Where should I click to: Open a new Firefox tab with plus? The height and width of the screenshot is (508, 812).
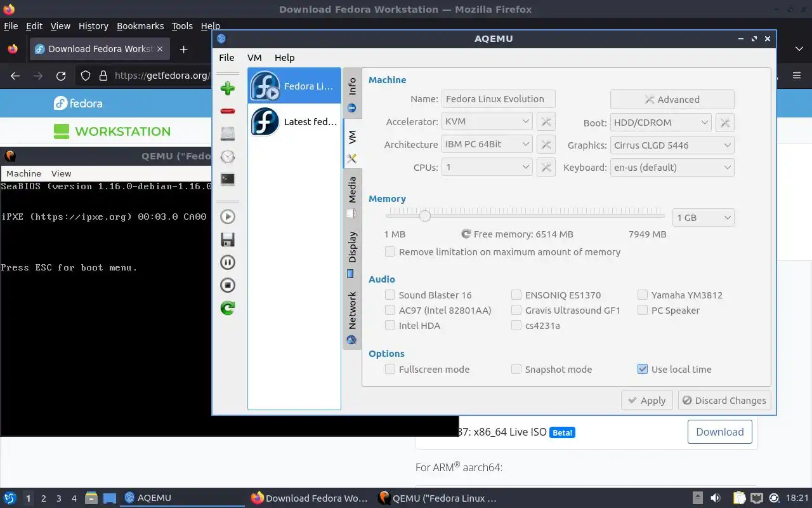[183, 49]
